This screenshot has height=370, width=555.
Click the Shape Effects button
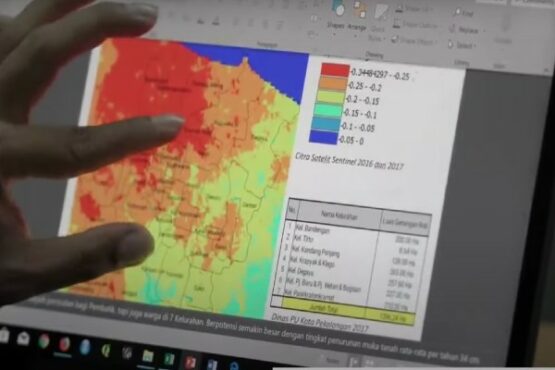pos(414,40)
